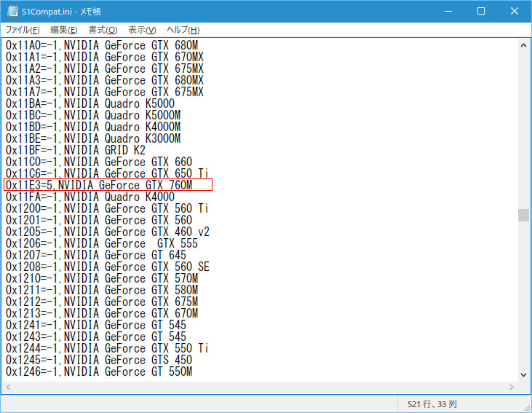Open the ファイル(F) menu
Viewport: 532px width, 413px height.
click(x=23, y=30)
